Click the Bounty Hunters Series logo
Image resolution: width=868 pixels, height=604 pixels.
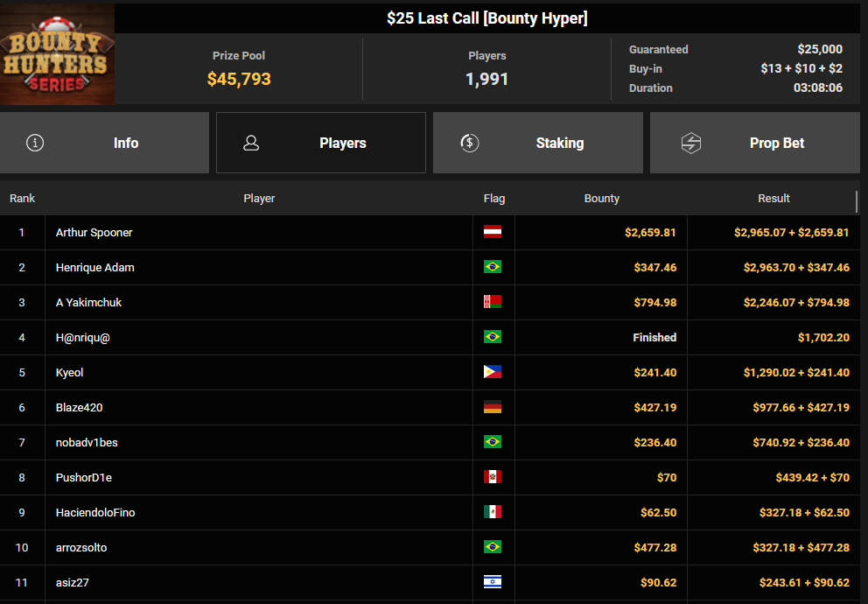[57, 54]
